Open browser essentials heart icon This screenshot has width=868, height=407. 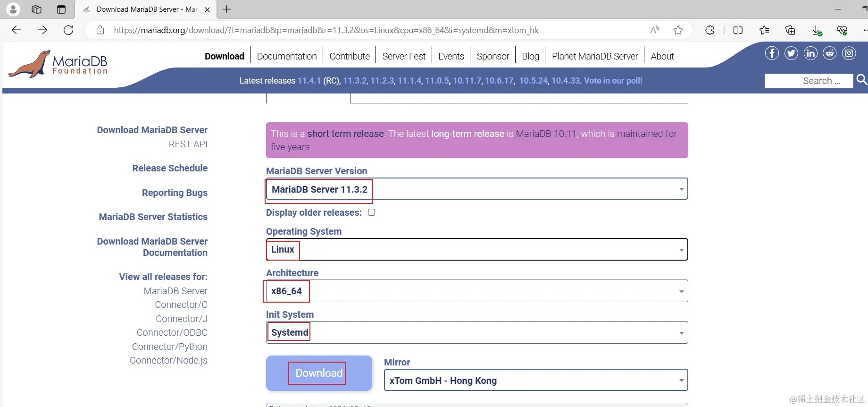point(842,30)
